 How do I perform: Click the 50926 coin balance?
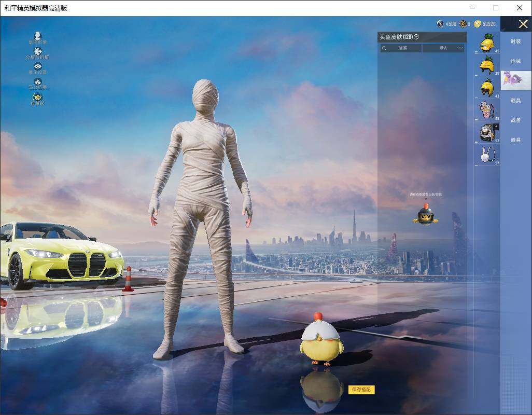point(489,24)
